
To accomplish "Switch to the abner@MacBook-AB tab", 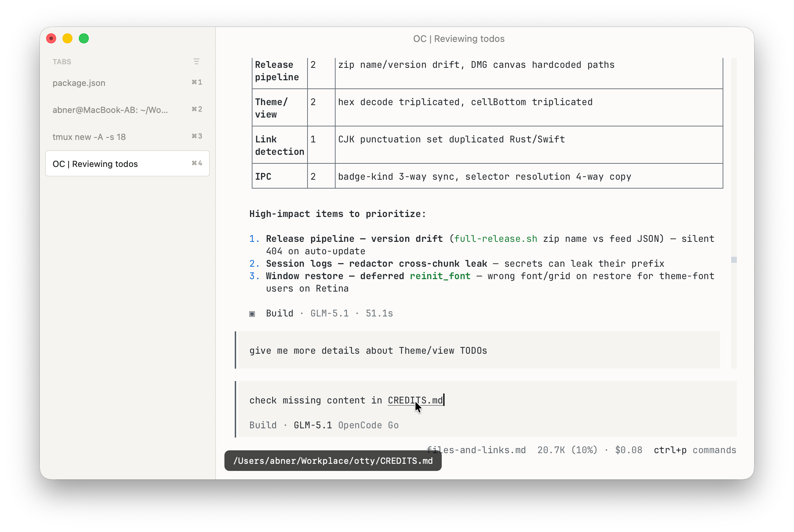I will click(127, 110).
